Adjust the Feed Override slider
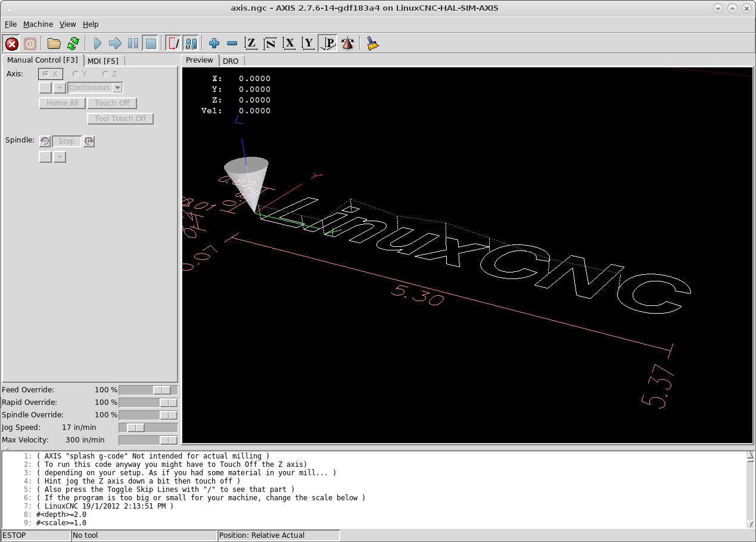The width and height of the screenshot is (756, 542). (x=148, y=390)
